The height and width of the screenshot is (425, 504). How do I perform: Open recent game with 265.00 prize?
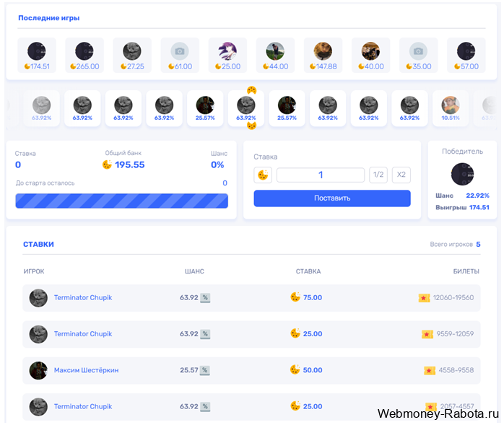coord(84,56)
